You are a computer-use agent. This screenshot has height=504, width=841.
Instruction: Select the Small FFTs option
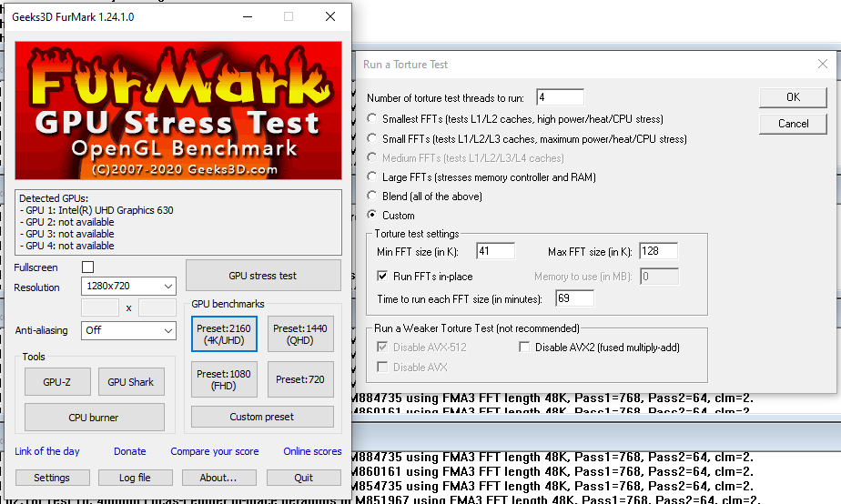point(371,137)
